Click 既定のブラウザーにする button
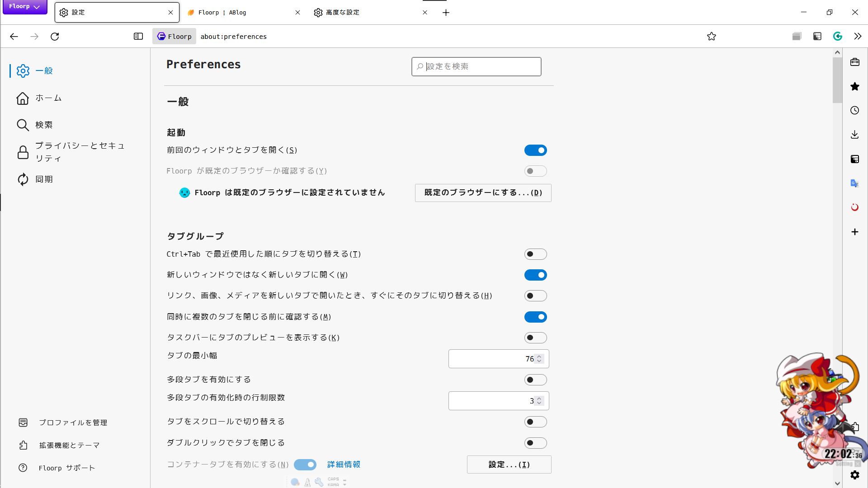 click(x=483, y=193)
